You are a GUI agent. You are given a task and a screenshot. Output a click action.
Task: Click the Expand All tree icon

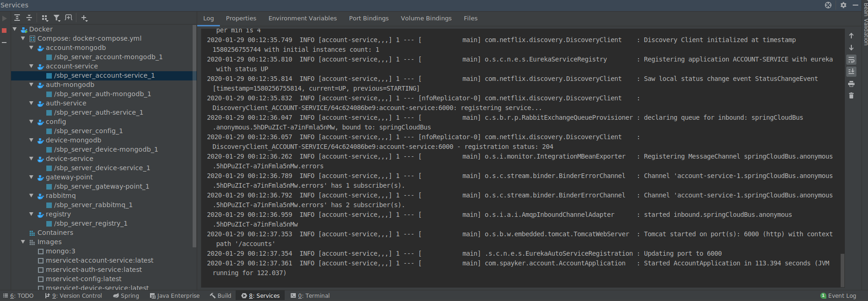17,18
